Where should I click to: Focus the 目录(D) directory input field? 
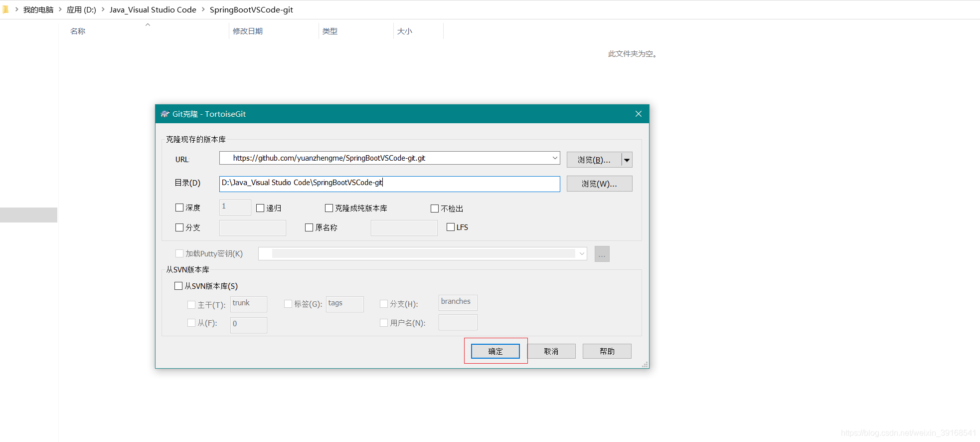(390, 184)
